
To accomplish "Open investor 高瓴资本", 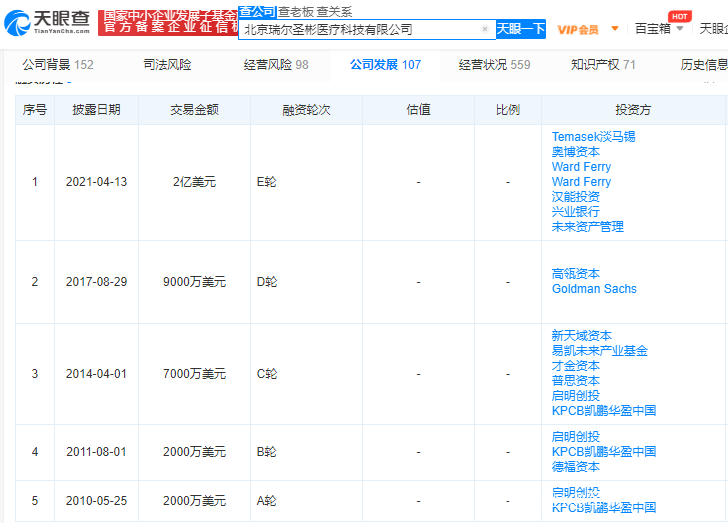I will tap(576, 274).
